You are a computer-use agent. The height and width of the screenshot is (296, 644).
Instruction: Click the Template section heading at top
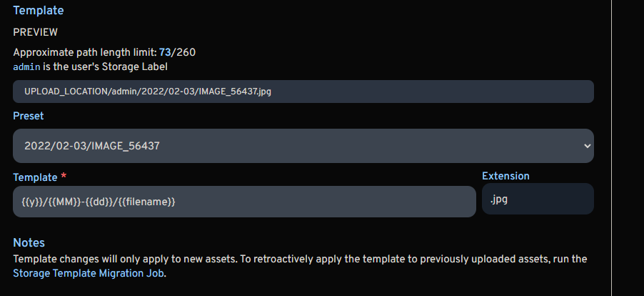pyautogui.click(x=38, y=11)
